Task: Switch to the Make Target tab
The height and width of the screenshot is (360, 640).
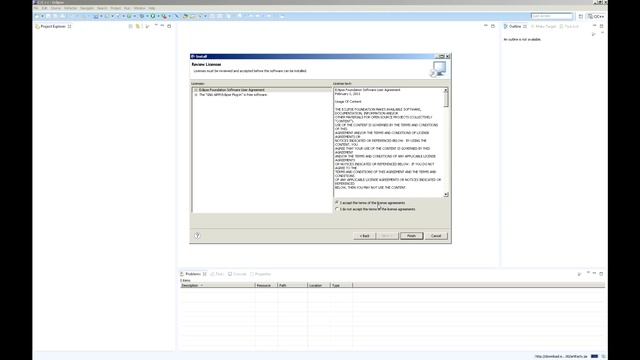Action: [x=543, y=27]
